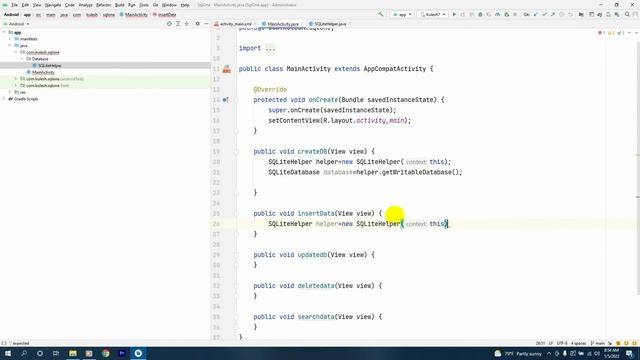This screenshot has width=640, height=360.
Task: Open the File menu
Action: (14, 5)
